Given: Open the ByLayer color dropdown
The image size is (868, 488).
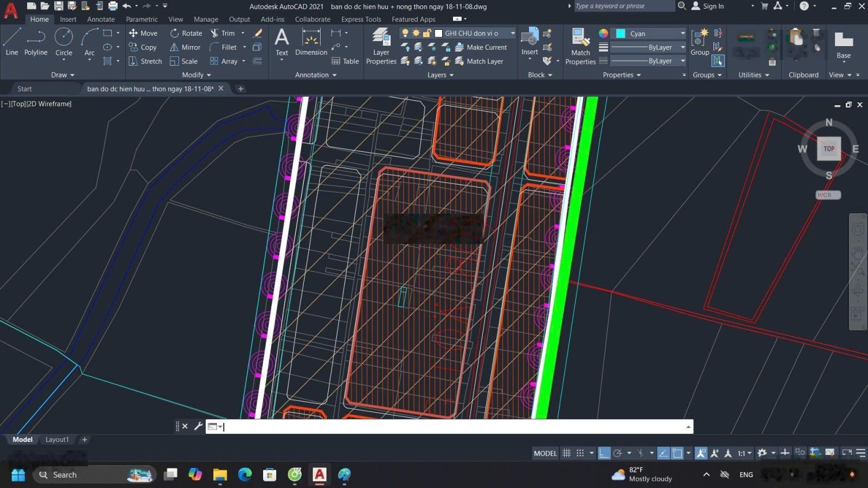Looking at the screenshot, I should (682, 47).
